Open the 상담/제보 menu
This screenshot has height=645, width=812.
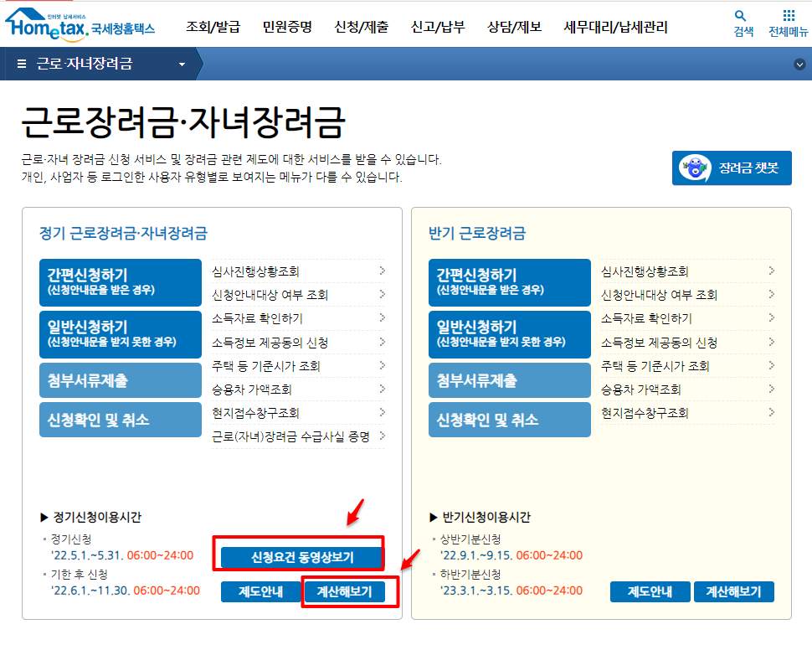tap(514, 27)
